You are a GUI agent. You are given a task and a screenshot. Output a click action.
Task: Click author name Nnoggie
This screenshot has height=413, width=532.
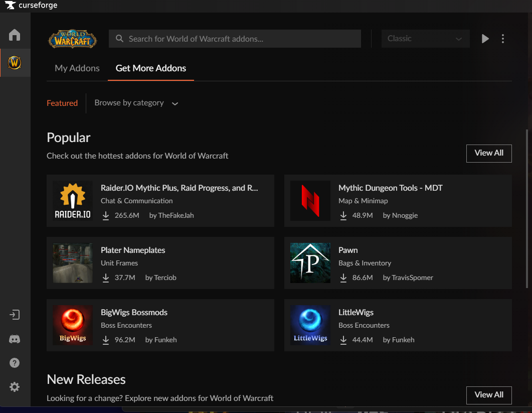click(x=405, y=215)
